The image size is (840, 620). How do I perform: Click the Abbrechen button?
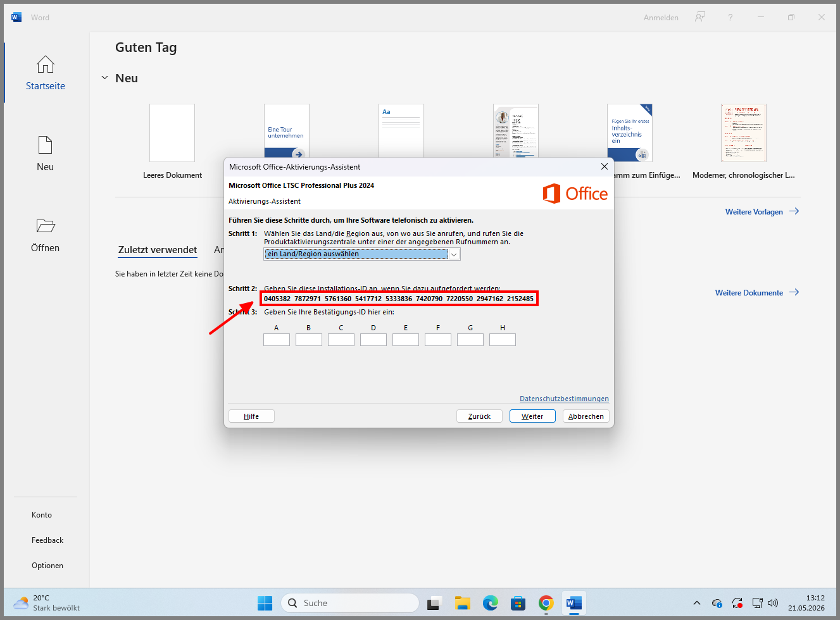pyautogui.click(x=586, y=416)
